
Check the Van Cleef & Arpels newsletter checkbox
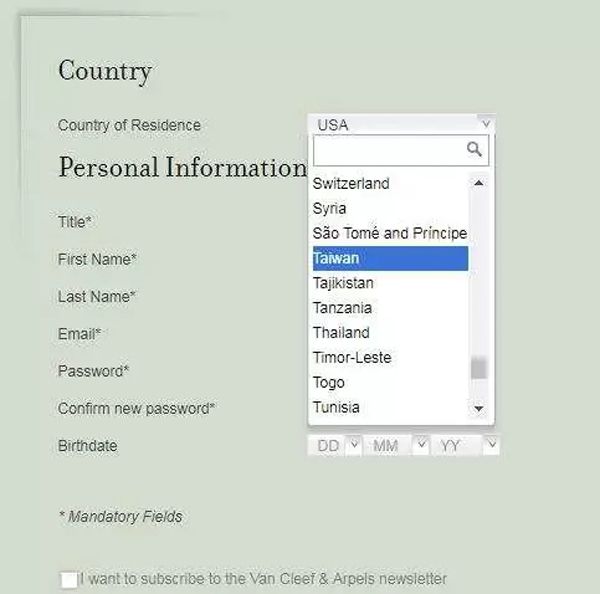tap(69, 580)
